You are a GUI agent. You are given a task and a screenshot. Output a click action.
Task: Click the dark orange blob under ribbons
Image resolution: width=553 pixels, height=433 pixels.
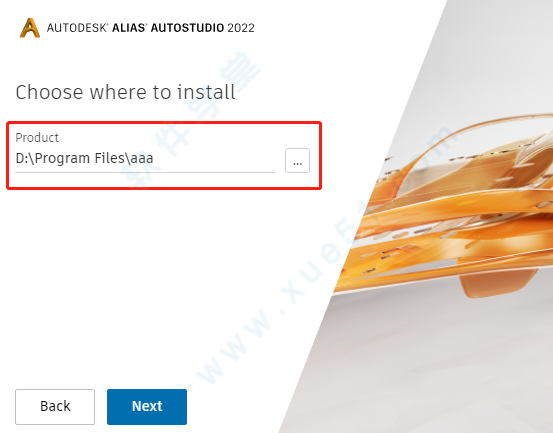[497, 283]
